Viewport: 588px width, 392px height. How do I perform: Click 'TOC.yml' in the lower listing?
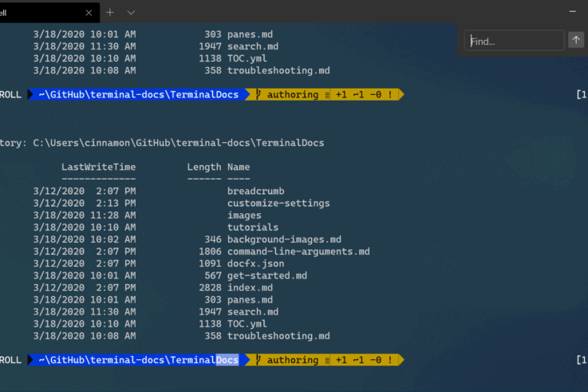pyautogui.click(x=247, y=323)
